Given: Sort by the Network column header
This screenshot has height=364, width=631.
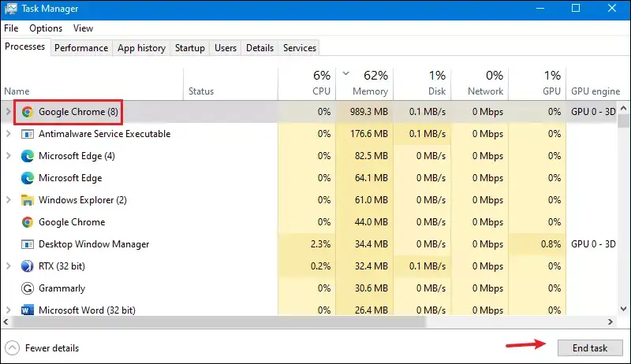Looking at the screenshot, I should [480, 84].
